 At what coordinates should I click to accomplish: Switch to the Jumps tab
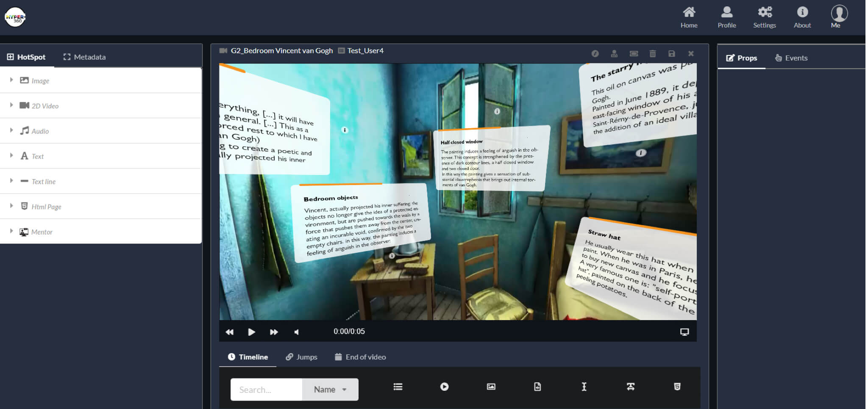coord(301,357)
